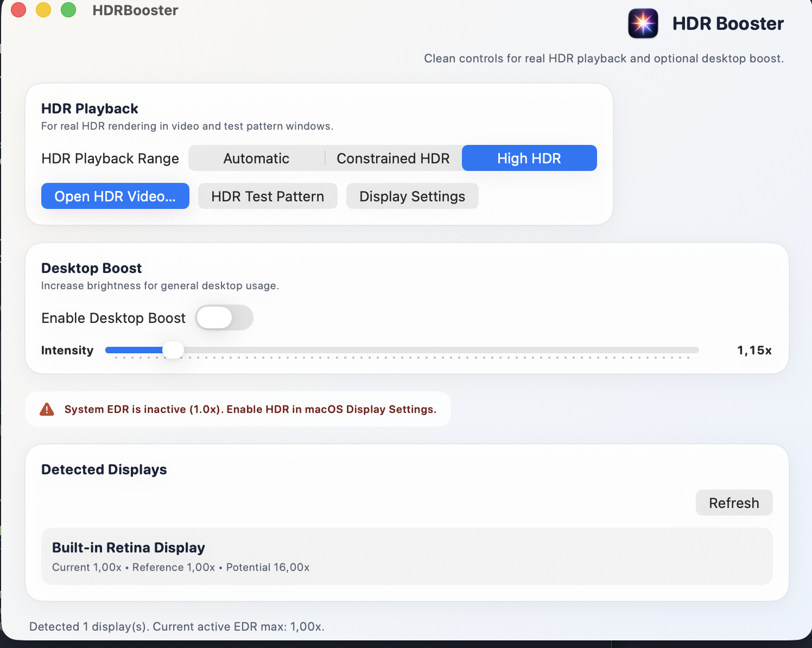
Task: Enable Desktop Boost
Action: click(224, 317)
